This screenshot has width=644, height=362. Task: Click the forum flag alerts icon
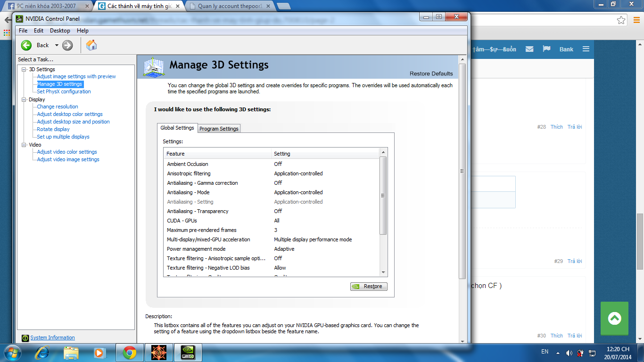[547, 49]
